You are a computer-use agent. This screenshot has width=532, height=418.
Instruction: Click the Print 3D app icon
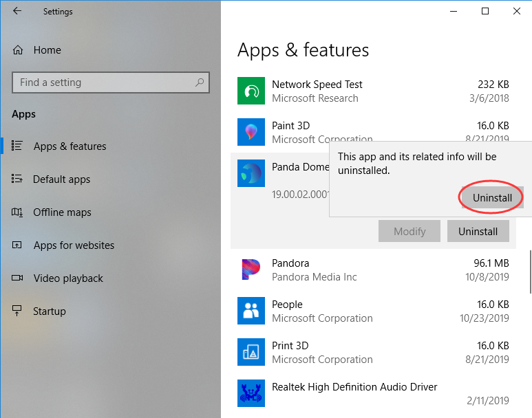[x=251, y=352]
